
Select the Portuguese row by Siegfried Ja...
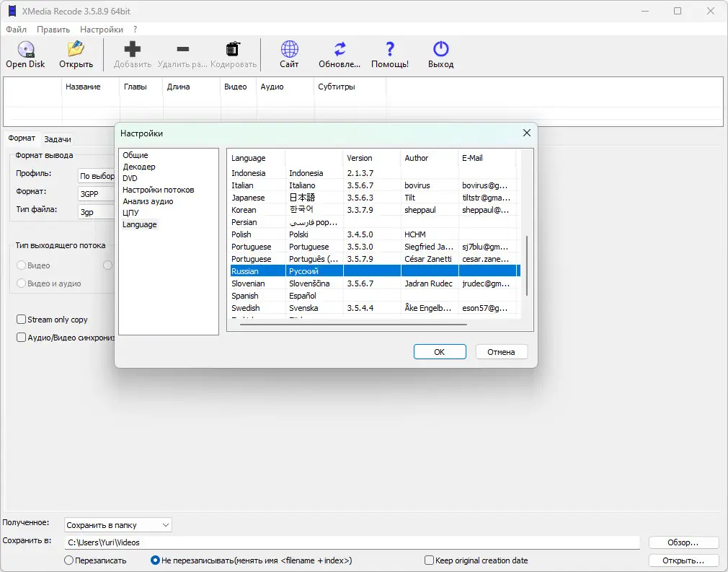pos(375,247)
